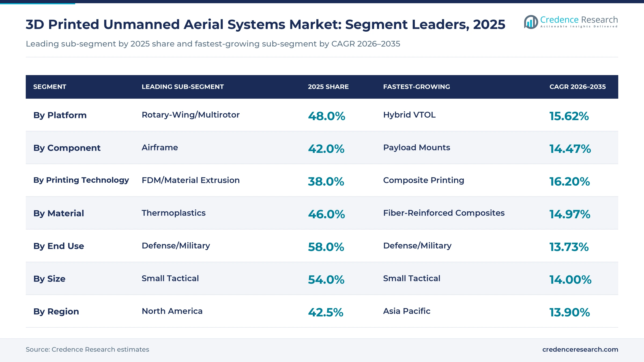Image resolution: width=644 pixels, height=362 pixels.
Task: Select the By Region row label
Action: pos(56,312)
